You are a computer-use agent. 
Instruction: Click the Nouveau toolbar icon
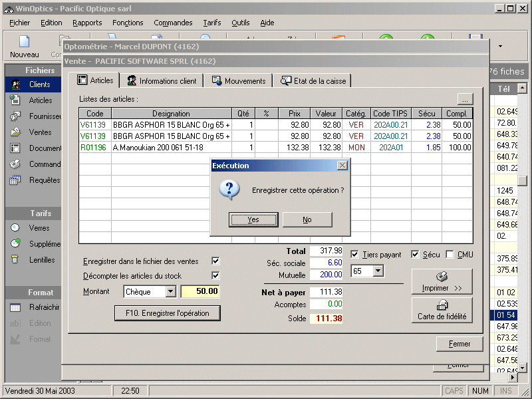click(x=24, y=45)
